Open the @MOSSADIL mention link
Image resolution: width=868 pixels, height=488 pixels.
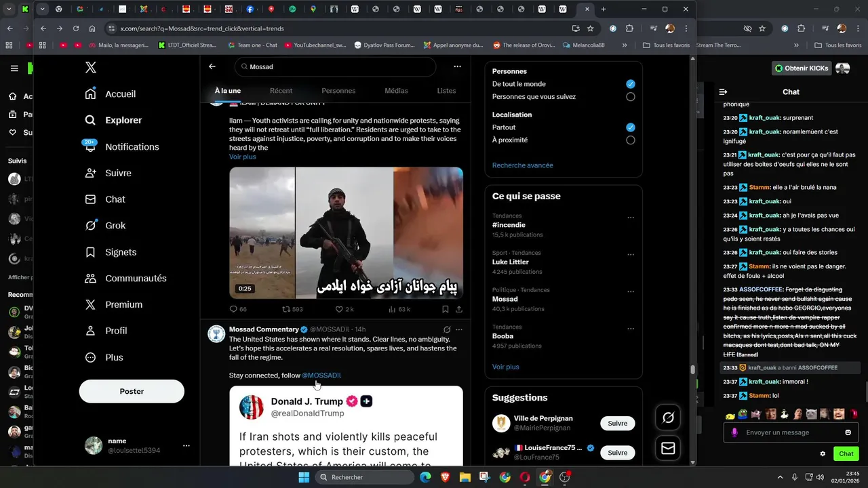[x=321, y=375]
